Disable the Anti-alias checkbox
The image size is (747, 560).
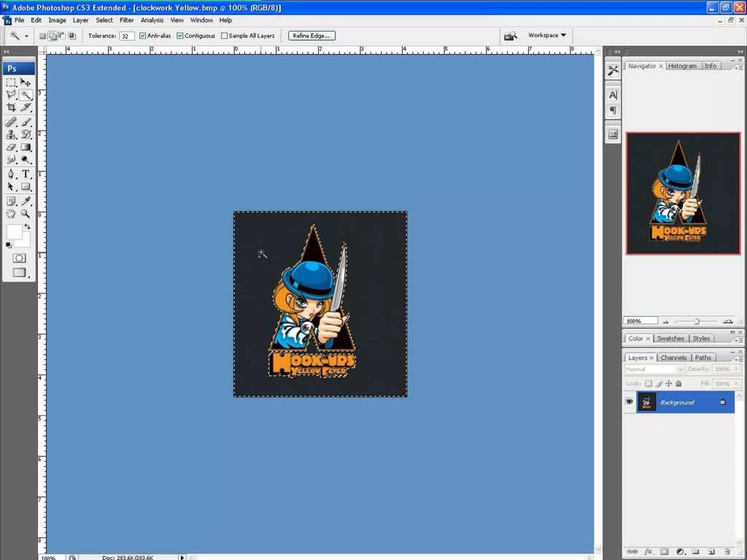tap(143, 36)
